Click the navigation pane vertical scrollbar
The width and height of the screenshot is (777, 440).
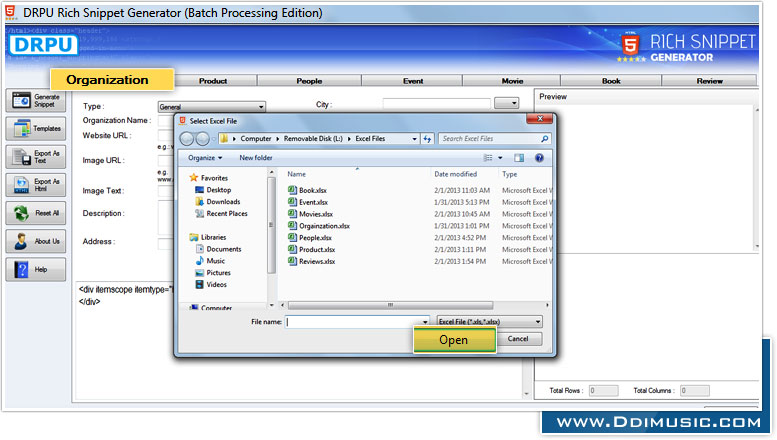pos(271,225)
